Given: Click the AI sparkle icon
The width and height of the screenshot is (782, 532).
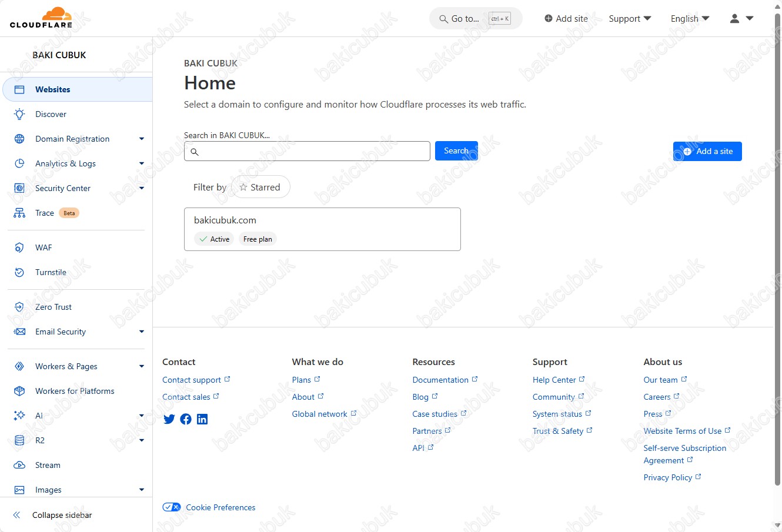Looking at the screenshot, I should point(19,416).
